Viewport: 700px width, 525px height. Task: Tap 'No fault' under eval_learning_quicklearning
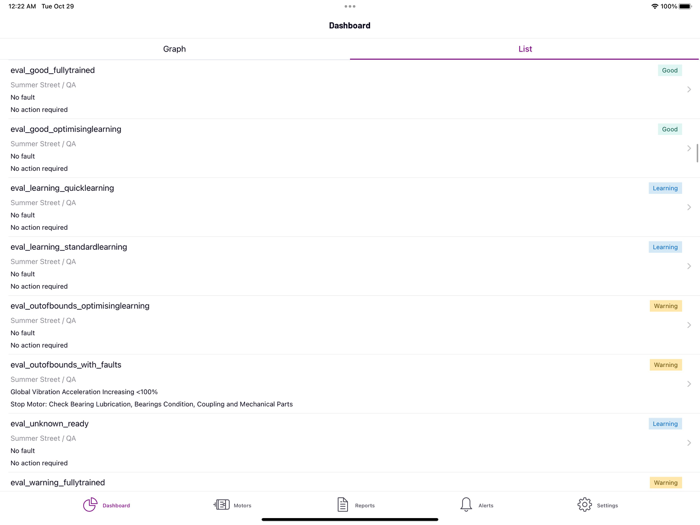23,215
